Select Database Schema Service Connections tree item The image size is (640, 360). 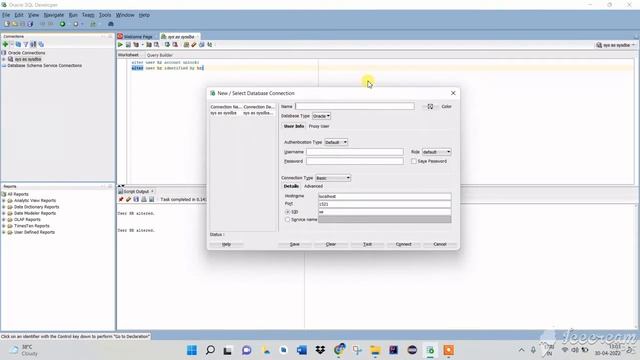[44, 65]
